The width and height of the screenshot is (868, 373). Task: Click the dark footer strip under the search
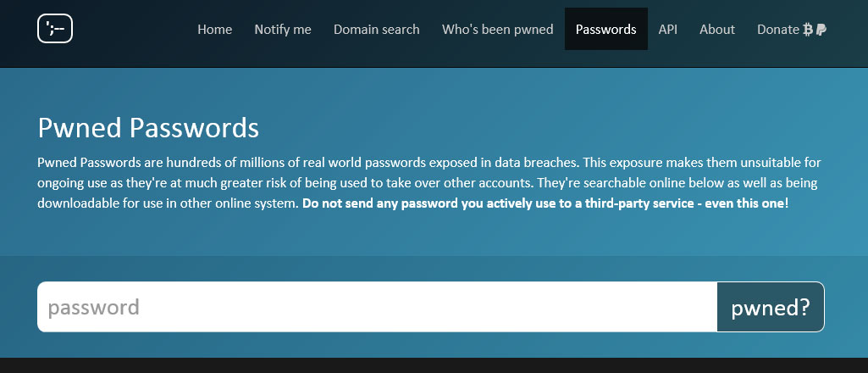point(434,365)
